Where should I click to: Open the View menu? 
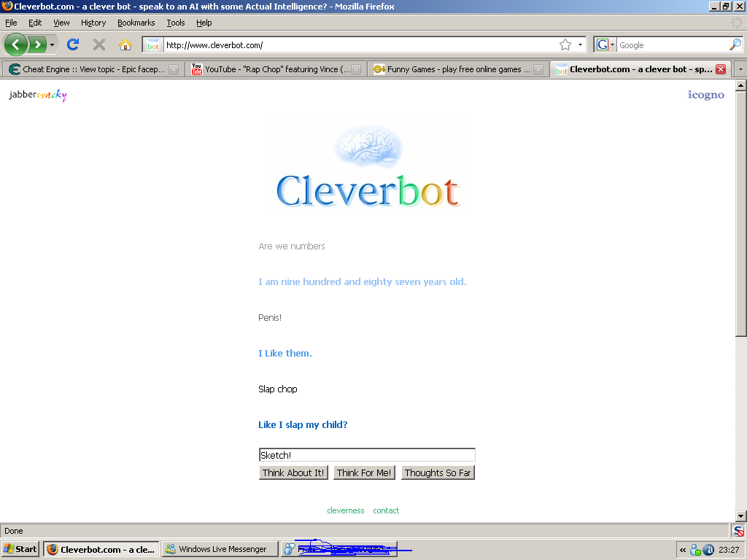(x=61, y=23)
